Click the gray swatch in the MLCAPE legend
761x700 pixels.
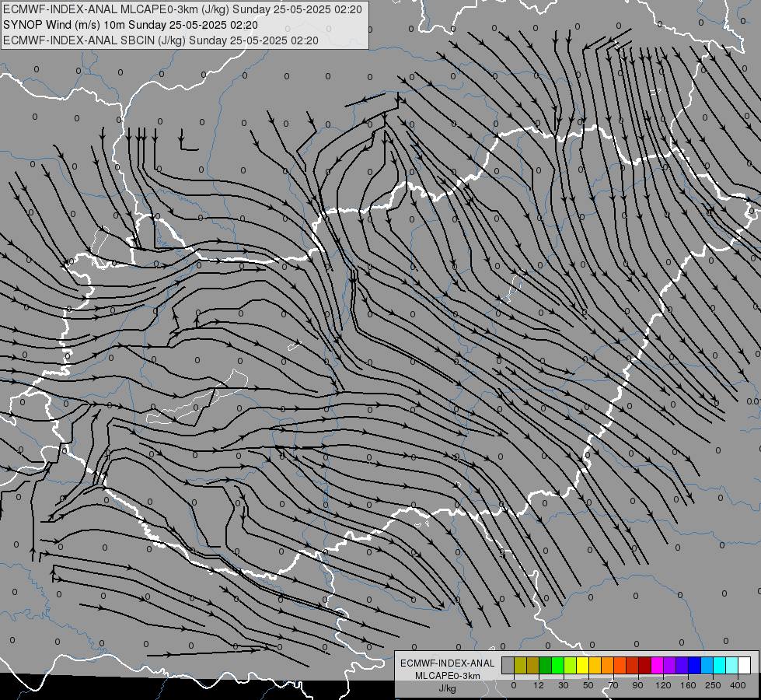click(x=508, y=665)
